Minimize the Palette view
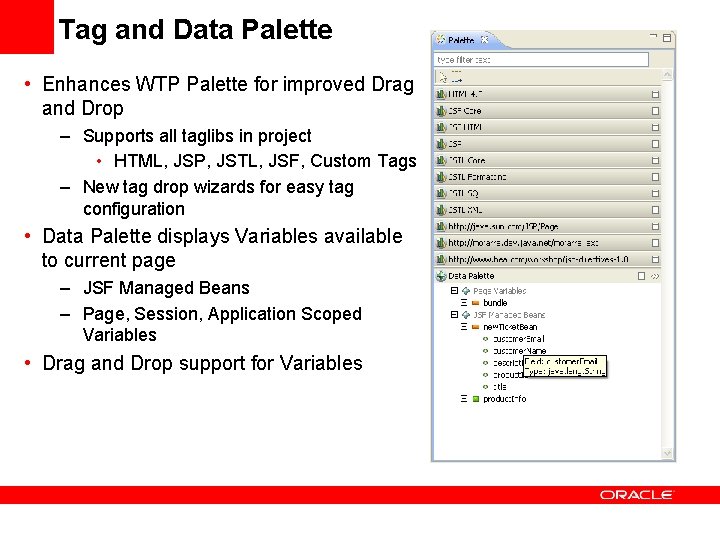The width and height of the screenshot is (720, 540). (x=653, y=36)
